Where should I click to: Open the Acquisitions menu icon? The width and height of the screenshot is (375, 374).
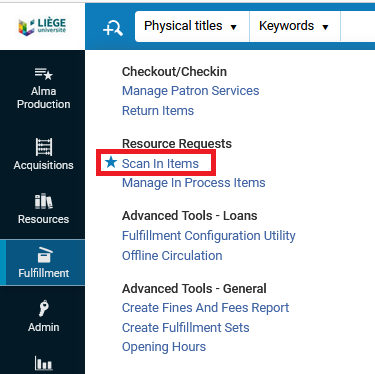[x=44, y=147]
